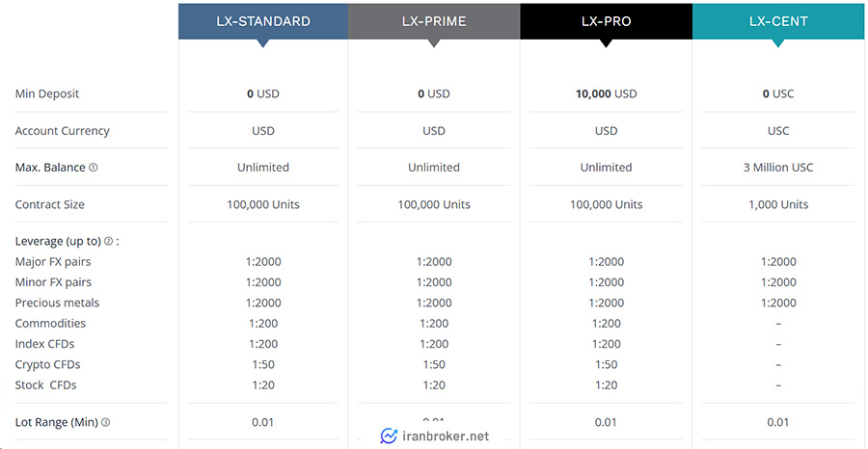
Task: Click the Lot Range (Min) info icon
Action: pos(106,422)
